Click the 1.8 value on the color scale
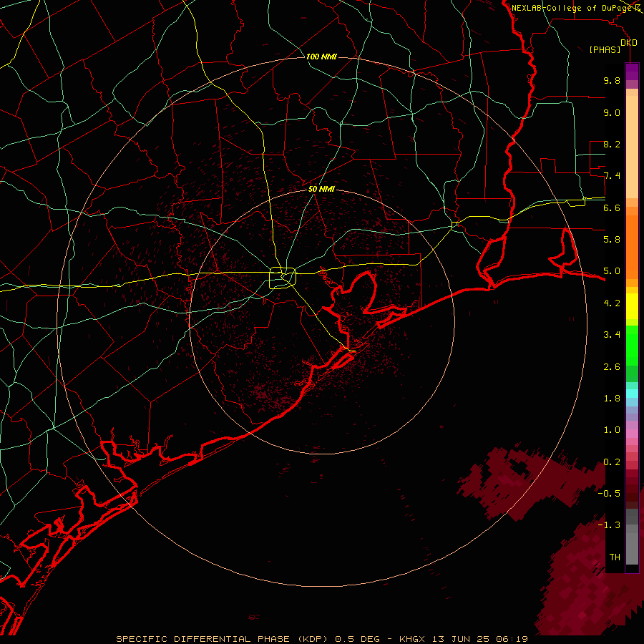This screenshot has height=644, width=644. (612, 399)
